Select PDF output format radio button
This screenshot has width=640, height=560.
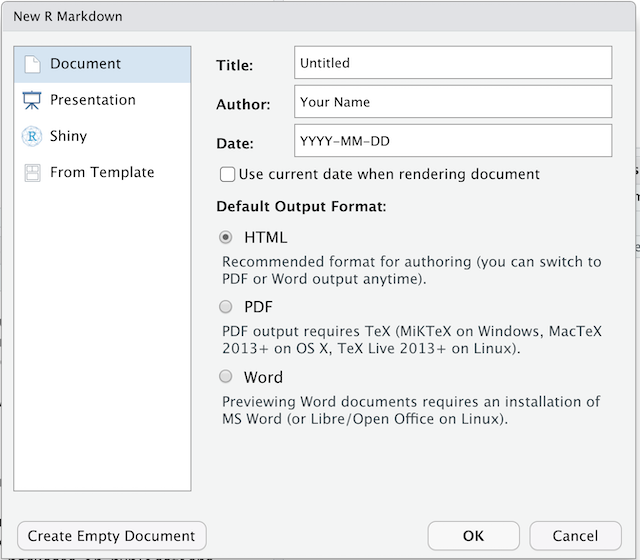226,307
